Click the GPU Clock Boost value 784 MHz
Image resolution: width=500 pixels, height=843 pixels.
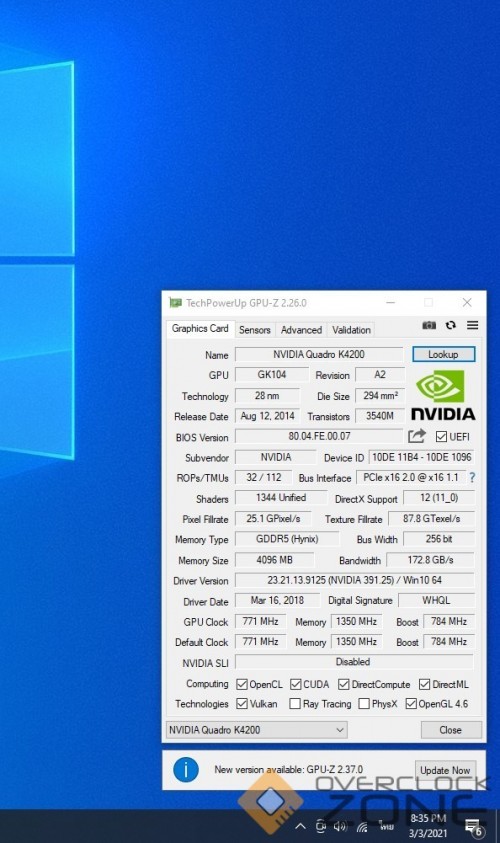click(x=449, y=621)
